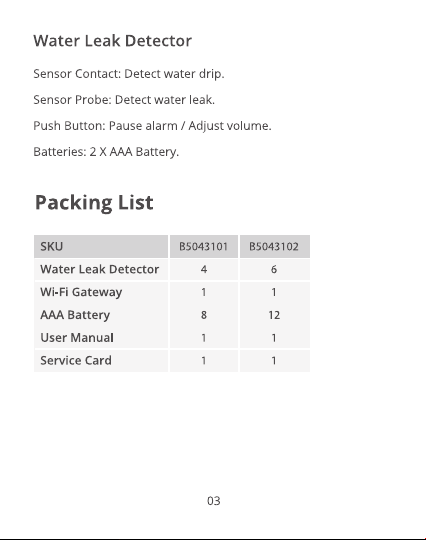The height and width of the screenshot is (540, 426).
Task: Click the Packing List heading
Action: (x=94, y=202)
